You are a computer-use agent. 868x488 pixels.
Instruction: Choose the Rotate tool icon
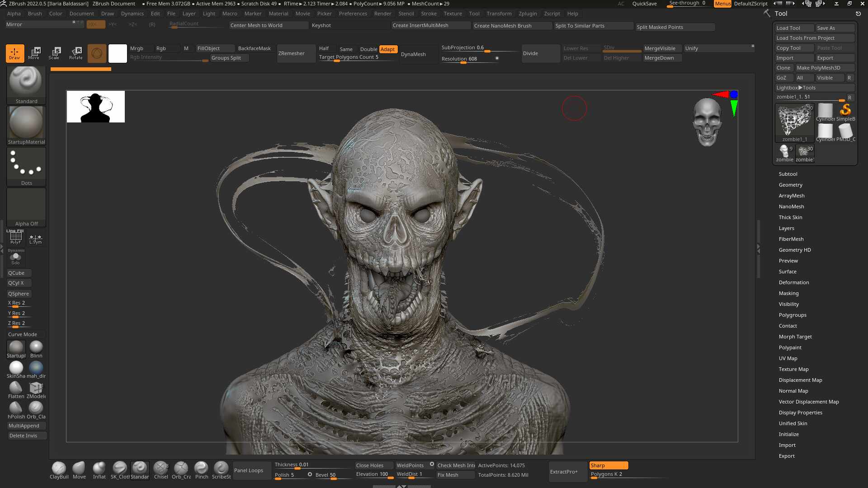click(75, 53)
